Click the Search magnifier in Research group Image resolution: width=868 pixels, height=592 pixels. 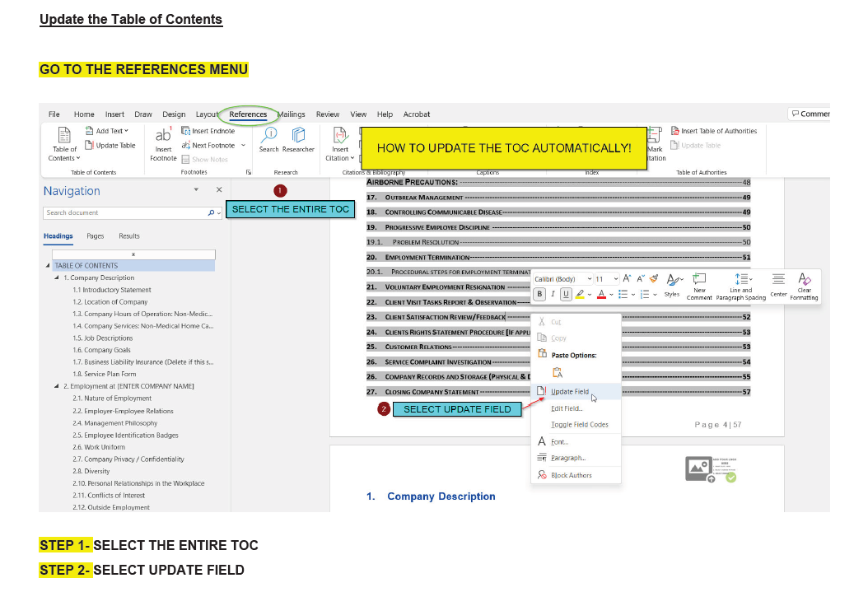click(x=269, y=134)
